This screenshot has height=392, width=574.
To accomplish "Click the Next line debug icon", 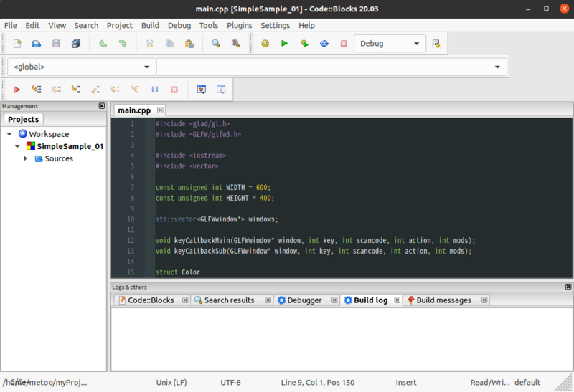I will coord(56,90).
